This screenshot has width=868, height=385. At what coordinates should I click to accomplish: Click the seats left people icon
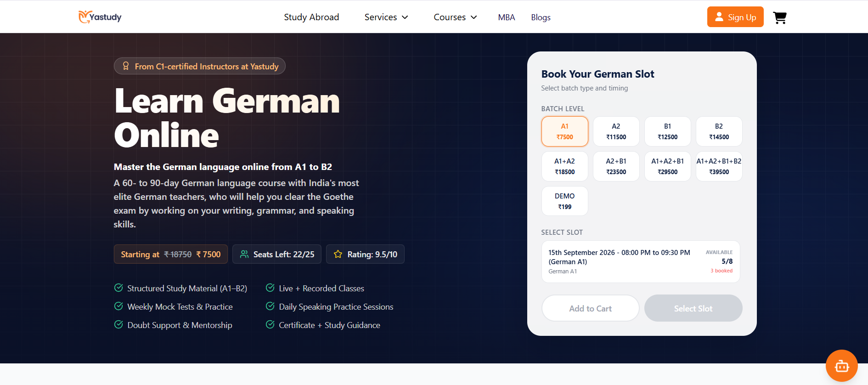click(x=244, y=254)
